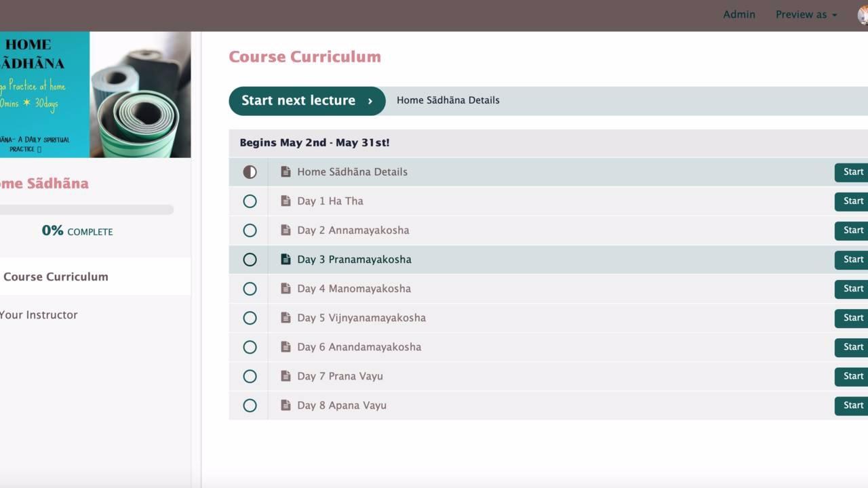Viewport: 868px width, 488px height.
Task: Mark Day 1 Ha Tha completion circle
Action: [250, 201]
